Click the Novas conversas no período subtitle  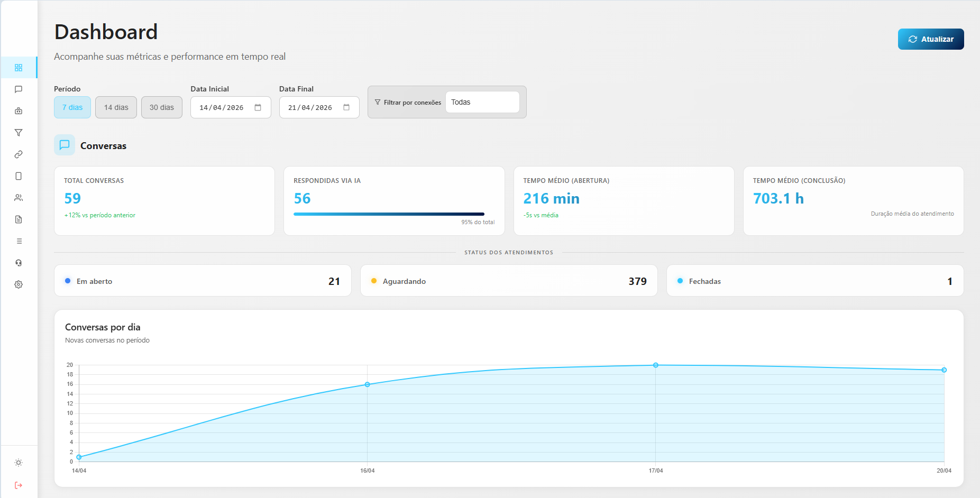point(107,340)
